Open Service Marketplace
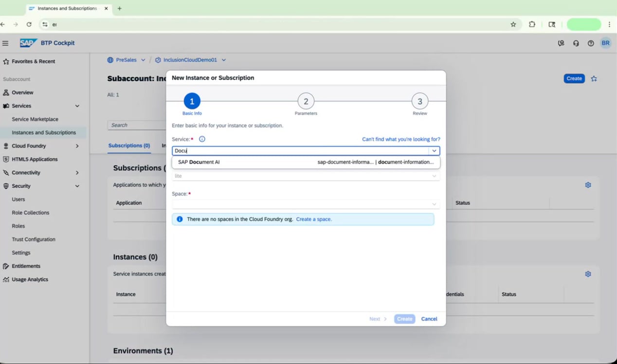617x364 pixels. (35, 119)
